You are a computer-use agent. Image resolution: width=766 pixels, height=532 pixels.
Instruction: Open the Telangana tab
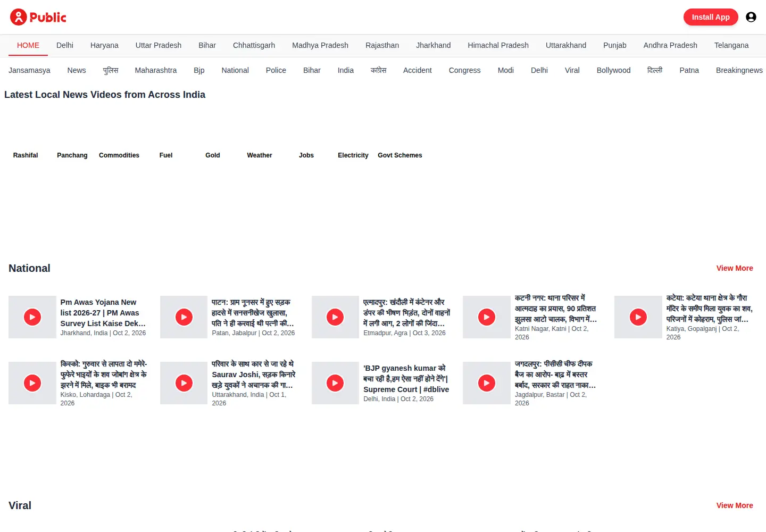pyautogui.click(x=731, y=45)
